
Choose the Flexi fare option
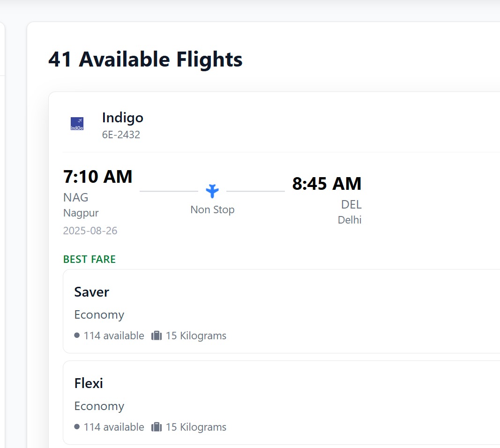tap(281, 402)
